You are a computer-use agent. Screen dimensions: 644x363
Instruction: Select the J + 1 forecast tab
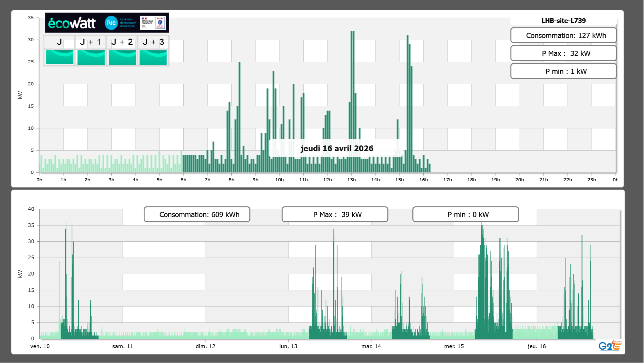91,42
